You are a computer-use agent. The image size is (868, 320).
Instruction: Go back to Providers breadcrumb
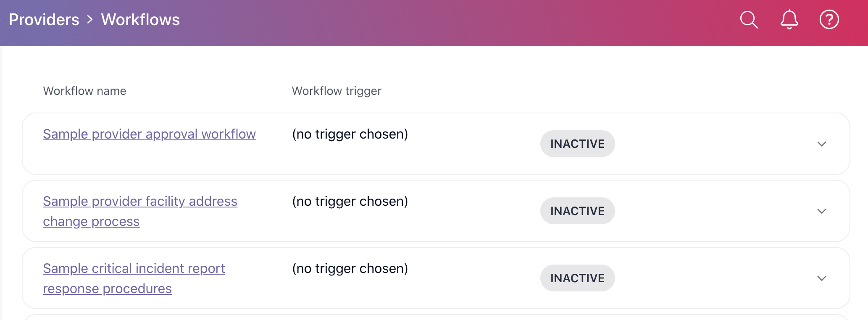[44, 20]
